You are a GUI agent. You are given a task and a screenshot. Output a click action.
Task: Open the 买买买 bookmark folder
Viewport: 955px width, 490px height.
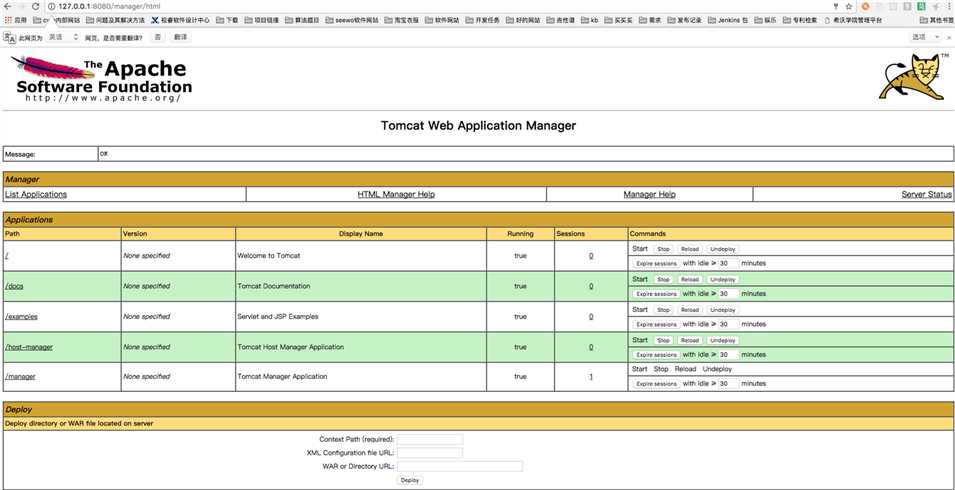pyautogui.click(x=618, y=20)
